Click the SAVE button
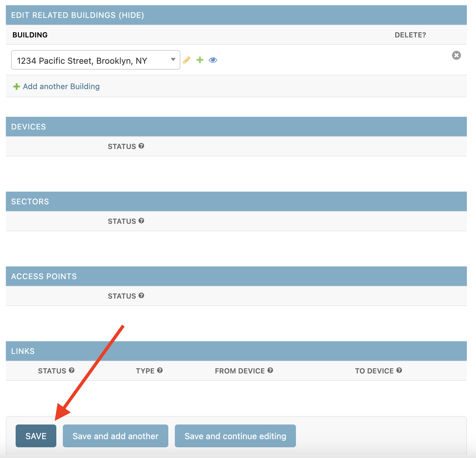Viewport: 476px width, 458px height. (x=36, y=436)
